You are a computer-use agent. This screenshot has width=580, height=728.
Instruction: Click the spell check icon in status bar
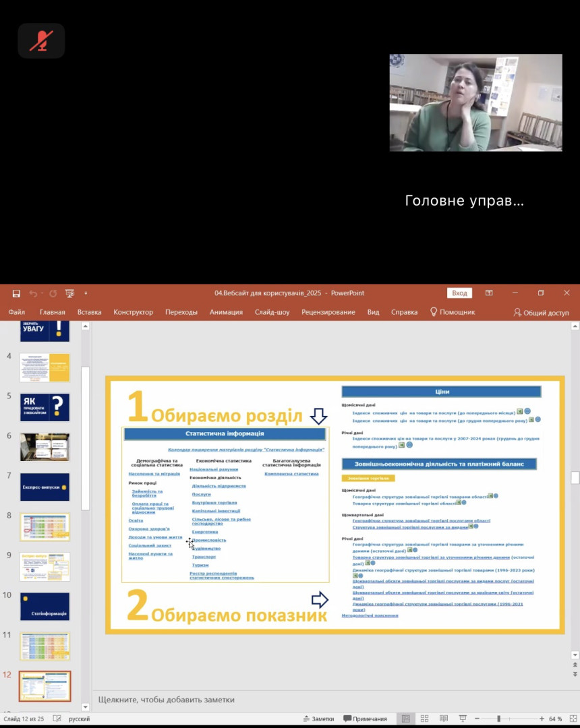tap(57, 719)
